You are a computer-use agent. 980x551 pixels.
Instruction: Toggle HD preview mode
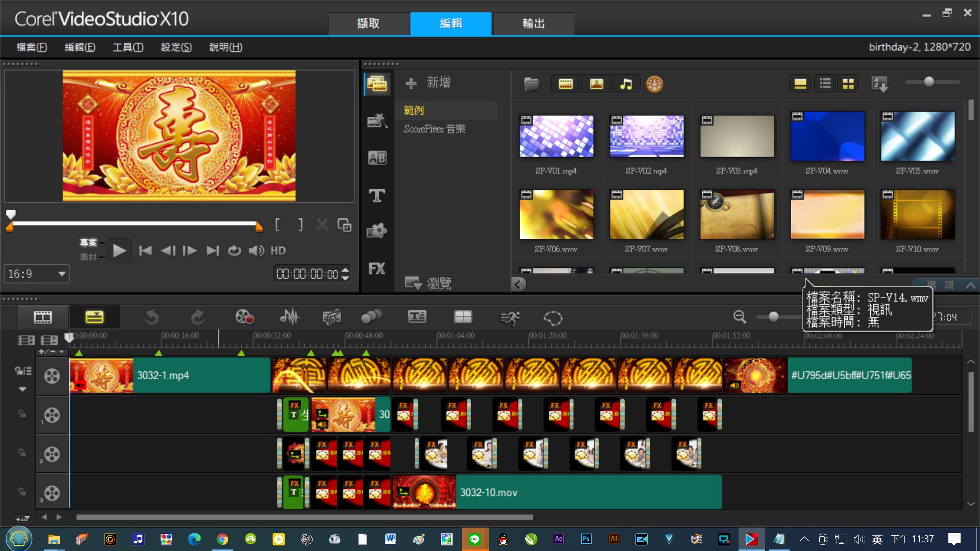[x=278, y=251]
